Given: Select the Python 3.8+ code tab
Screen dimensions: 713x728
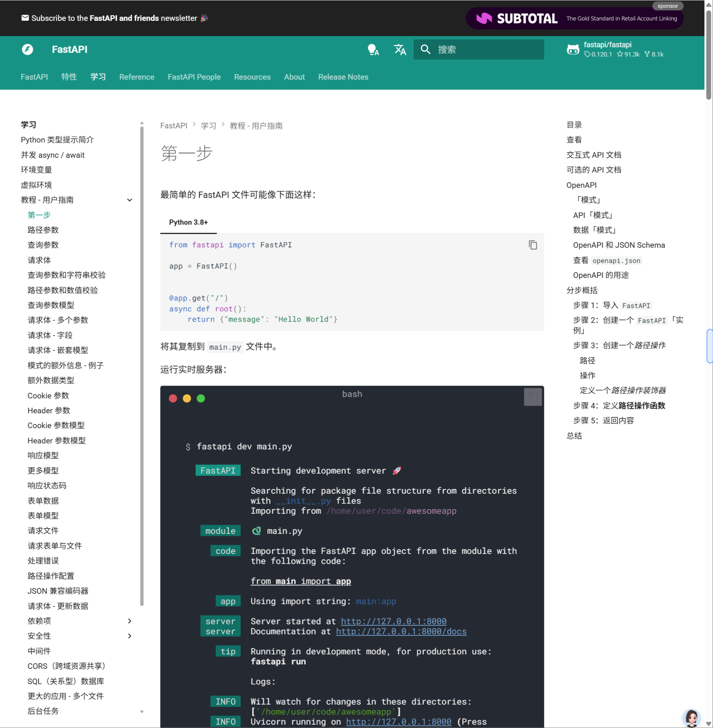Looking at the screenshot, I should tap(188, 223).
